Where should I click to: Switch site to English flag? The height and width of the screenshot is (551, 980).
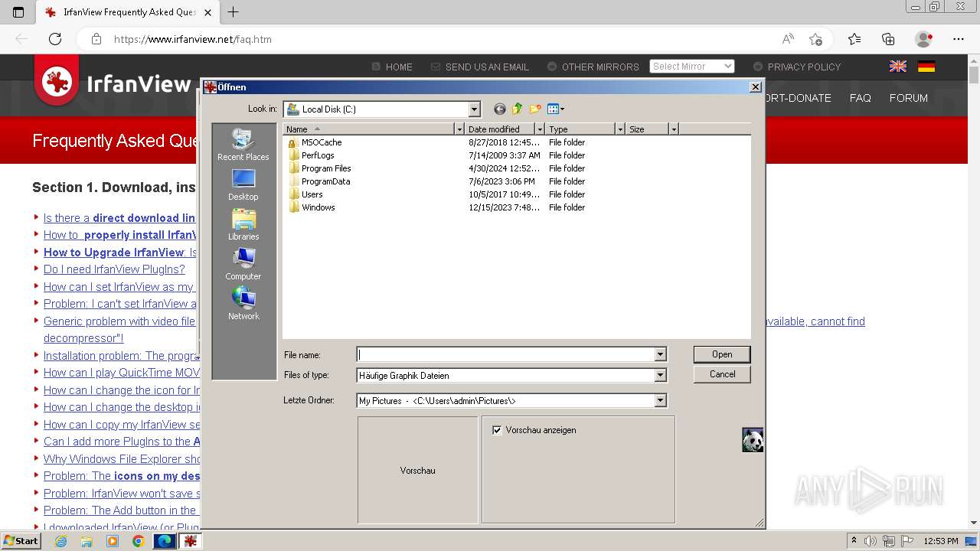tap(898, 67)
